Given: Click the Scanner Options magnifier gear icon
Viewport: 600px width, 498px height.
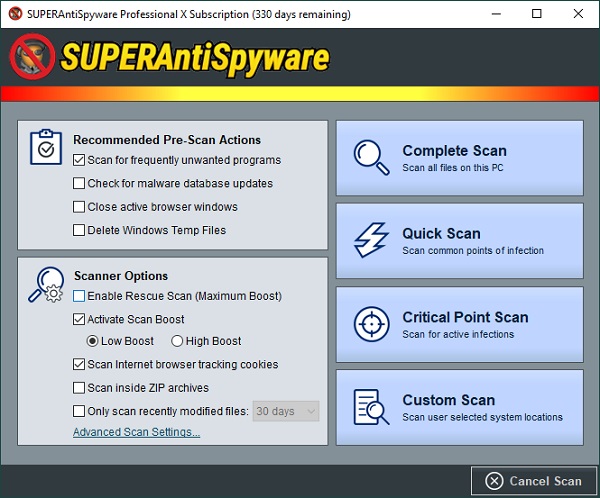Looking at the screenshot, I should click(x=46, y=284).
